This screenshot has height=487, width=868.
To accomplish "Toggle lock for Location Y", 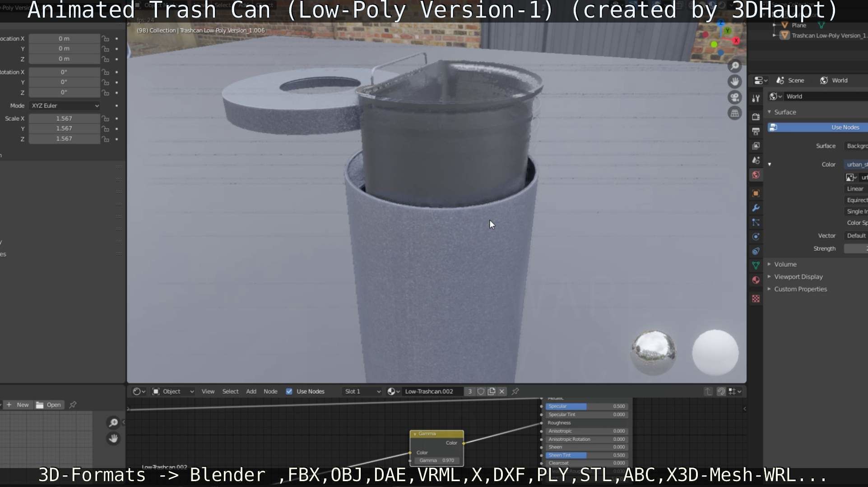I will point(105,49).
